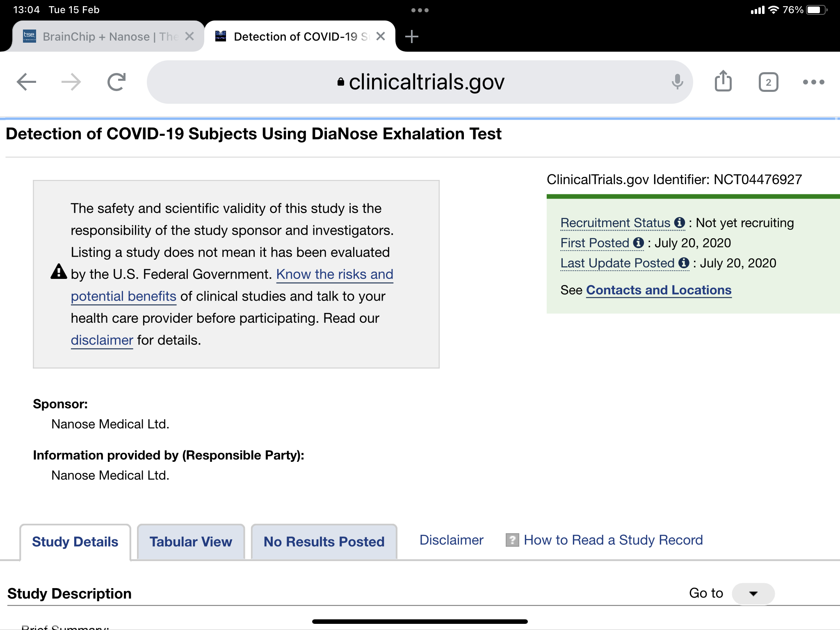
Task: Open the browser three-dot menu
Action: coord(813,82)
